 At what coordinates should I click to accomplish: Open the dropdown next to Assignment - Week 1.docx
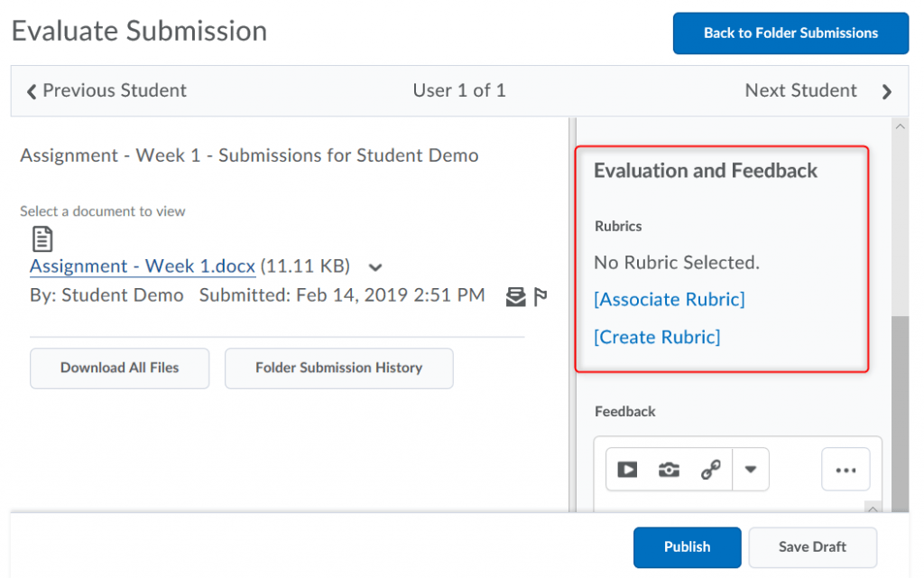pos(374,267)
